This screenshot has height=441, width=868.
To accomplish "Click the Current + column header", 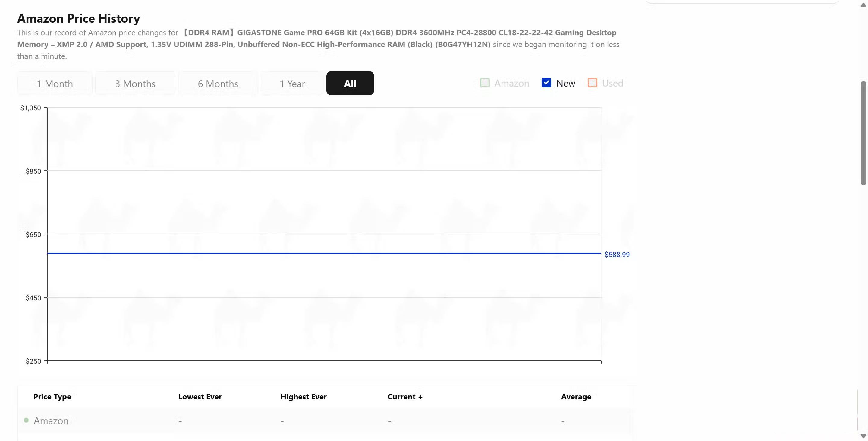I will coord(405,397).
